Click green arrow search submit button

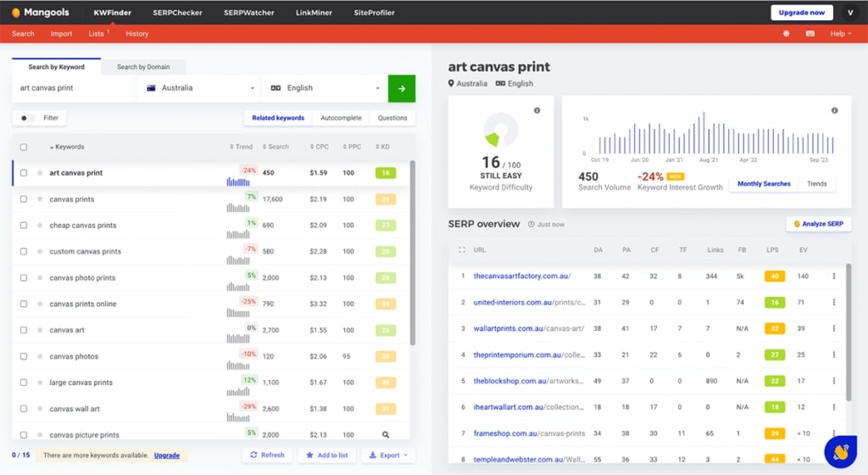pos(401,88)
